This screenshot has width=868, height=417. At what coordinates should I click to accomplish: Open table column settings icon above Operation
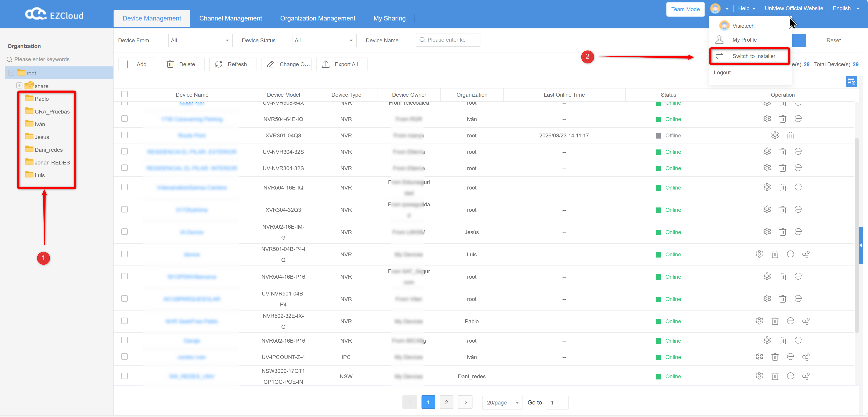point(851,81)
